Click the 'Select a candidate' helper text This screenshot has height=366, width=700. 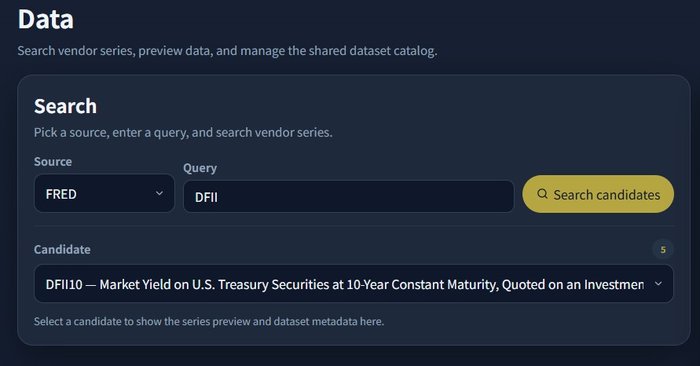209,321
